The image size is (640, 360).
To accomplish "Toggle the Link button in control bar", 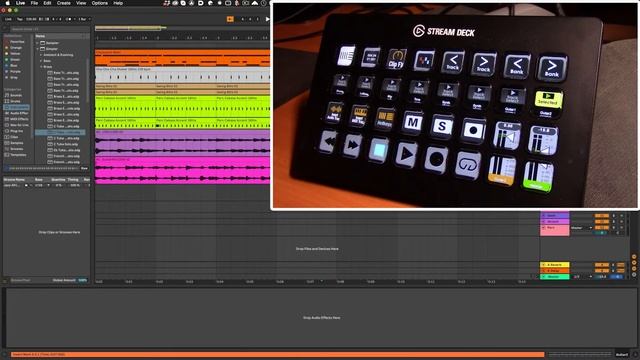I will 8,19.
